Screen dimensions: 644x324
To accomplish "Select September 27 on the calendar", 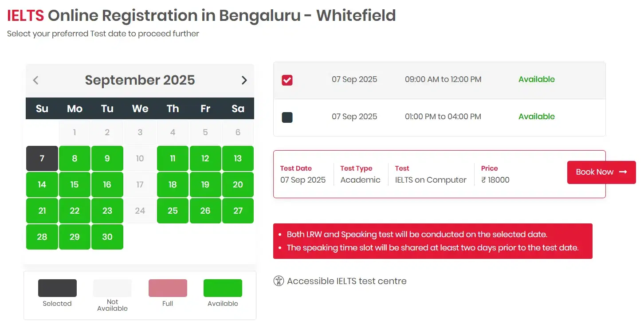I will [238, 211].
